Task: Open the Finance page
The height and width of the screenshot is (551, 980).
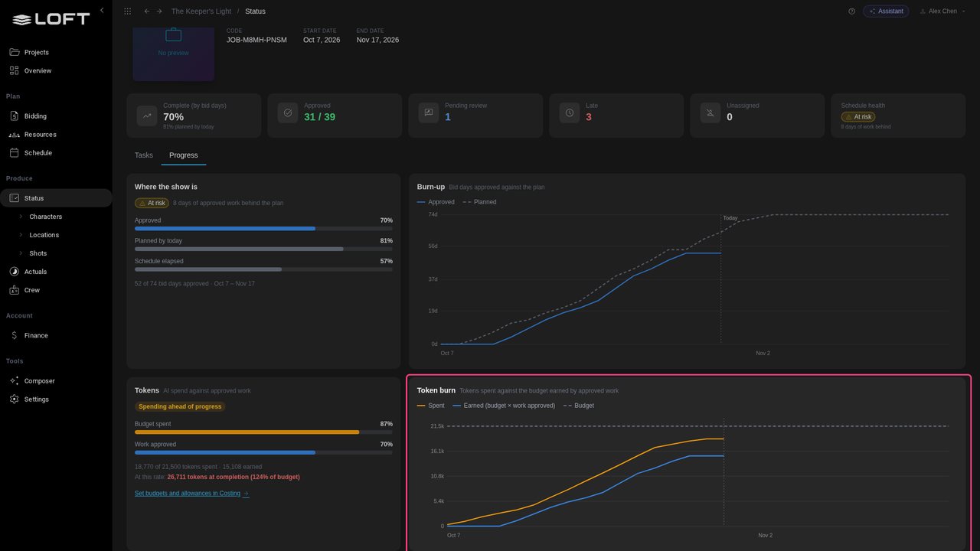Action: [x=56, y=335]
